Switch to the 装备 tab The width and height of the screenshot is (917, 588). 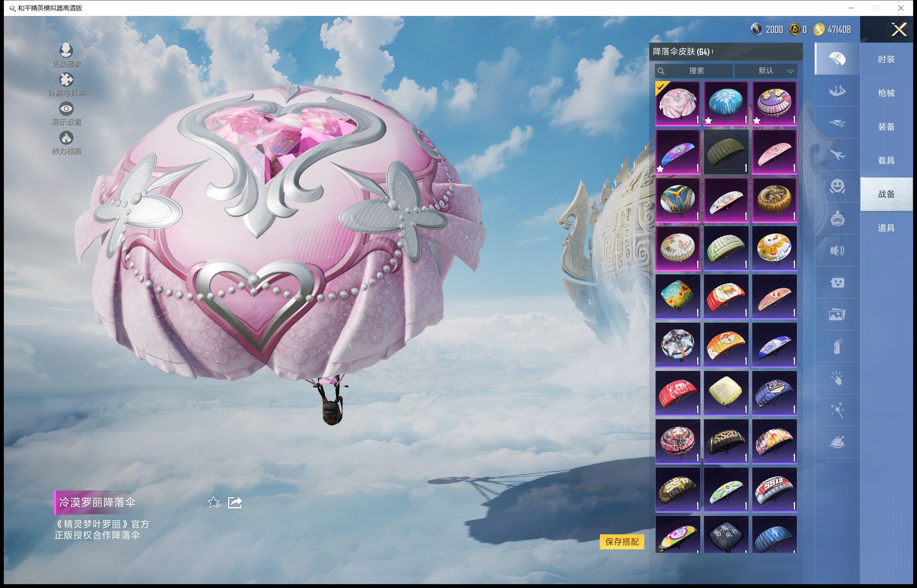pos(886,127)
